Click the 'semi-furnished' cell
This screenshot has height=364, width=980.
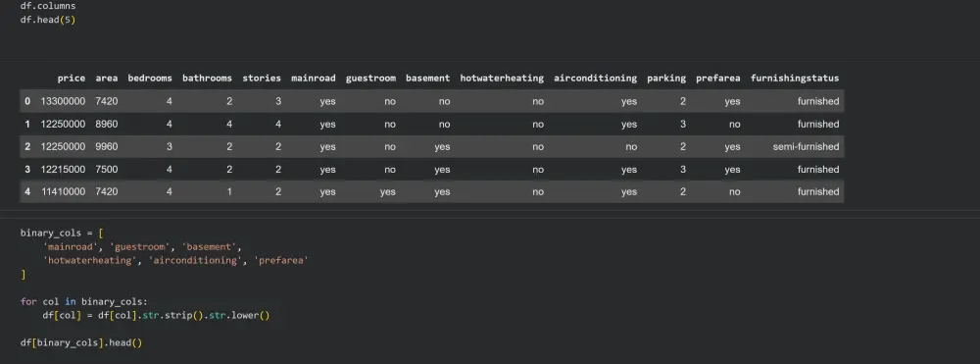click(x=807, y=147)
